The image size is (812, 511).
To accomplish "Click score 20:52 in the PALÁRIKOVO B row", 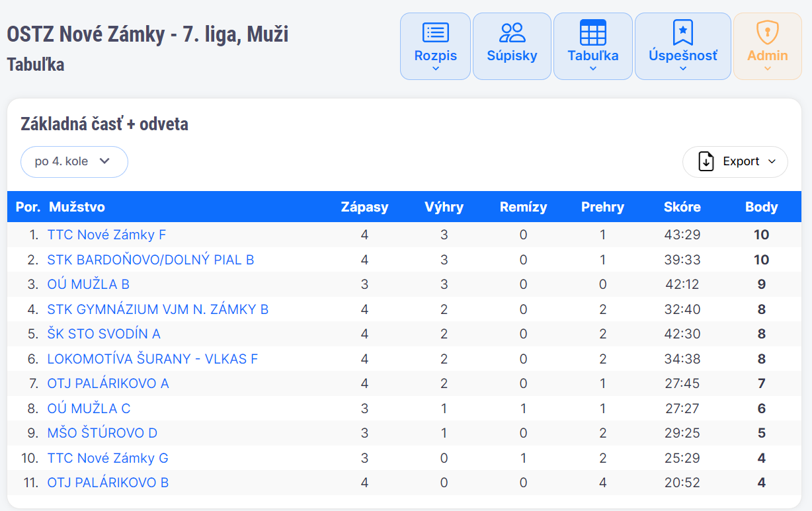I will 682,483.
